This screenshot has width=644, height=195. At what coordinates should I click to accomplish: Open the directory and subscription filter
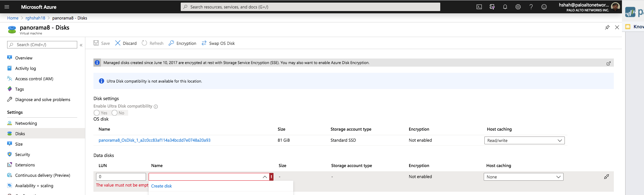pos(492,7)
